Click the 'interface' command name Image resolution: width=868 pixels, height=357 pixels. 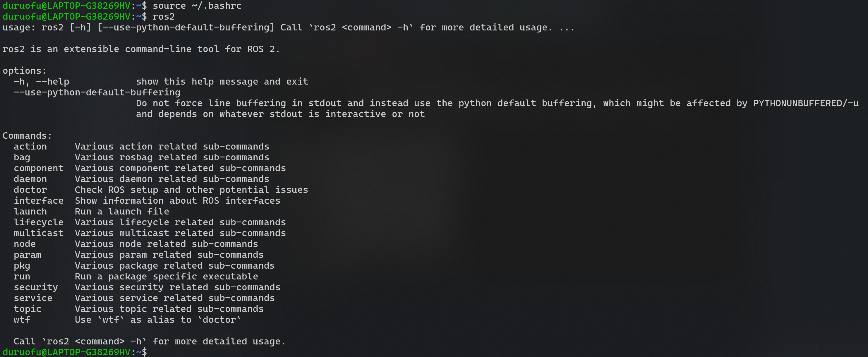[x=38, y=201]
